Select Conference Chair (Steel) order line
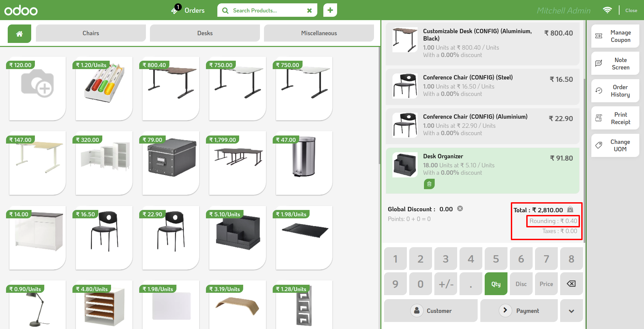This screenshot has height=329, width=644. [482, 87]
